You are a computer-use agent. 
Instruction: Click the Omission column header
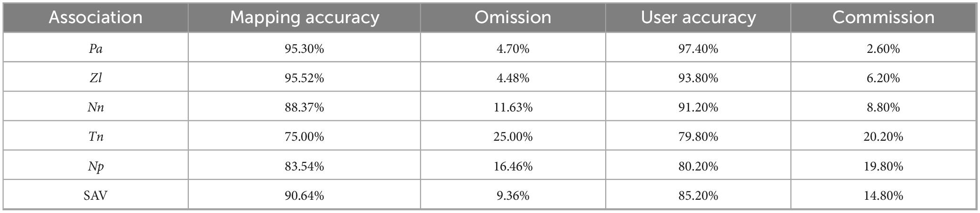click(513, 17)
